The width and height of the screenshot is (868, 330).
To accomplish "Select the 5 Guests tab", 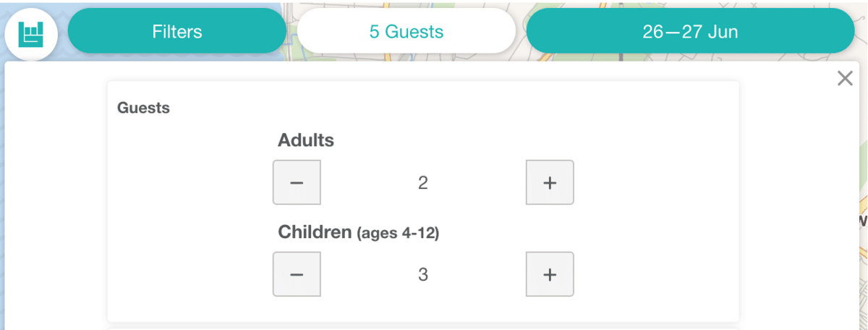I will (407, 32).
